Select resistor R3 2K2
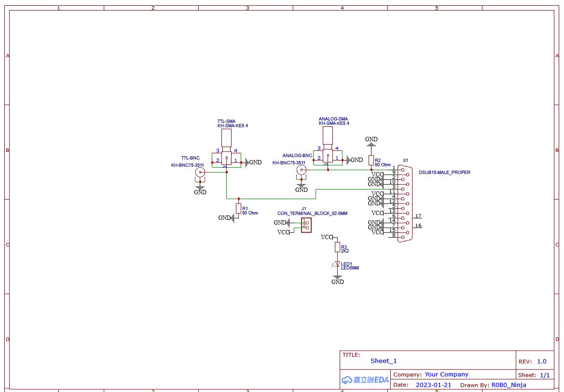564x392 pixels. click(338, 246)
